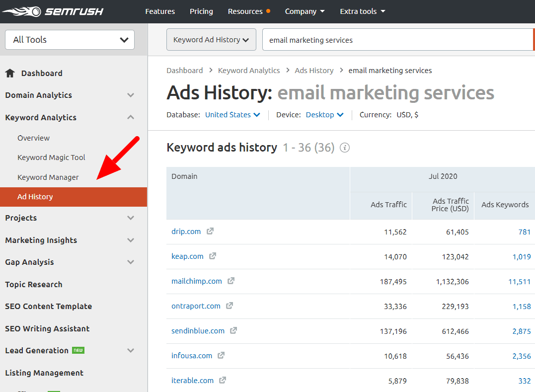This screenshot has width=535, height=392.
Task: Change the Desktop device dropdown
Action: [x=324, y=115]
